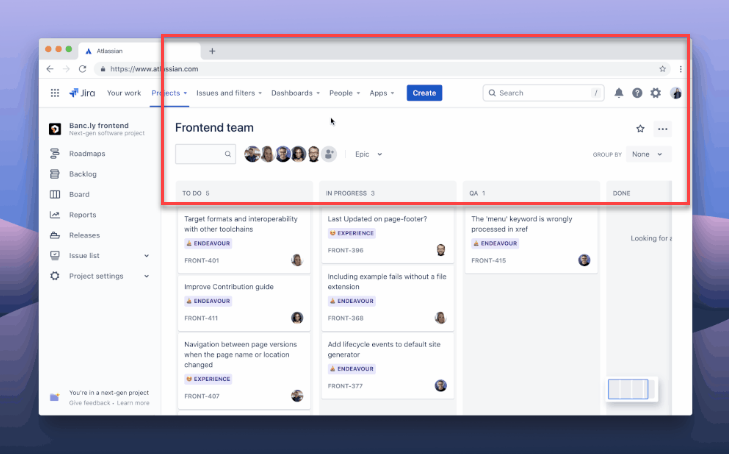Open the Group by None dropdown
Image resolution: width=729 pixels, height=454 pixels.
point(648,154)
